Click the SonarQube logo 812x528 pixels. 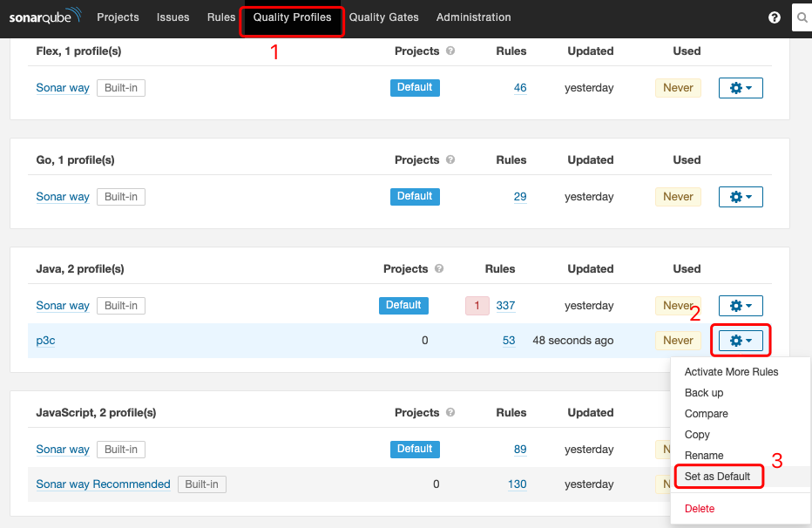(44, 15)
